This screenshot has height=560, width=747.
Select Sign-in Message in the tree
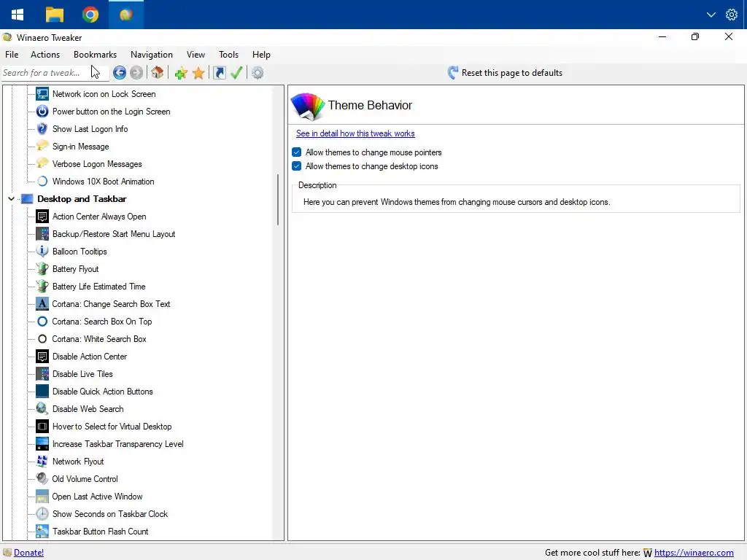click(80, 147)
